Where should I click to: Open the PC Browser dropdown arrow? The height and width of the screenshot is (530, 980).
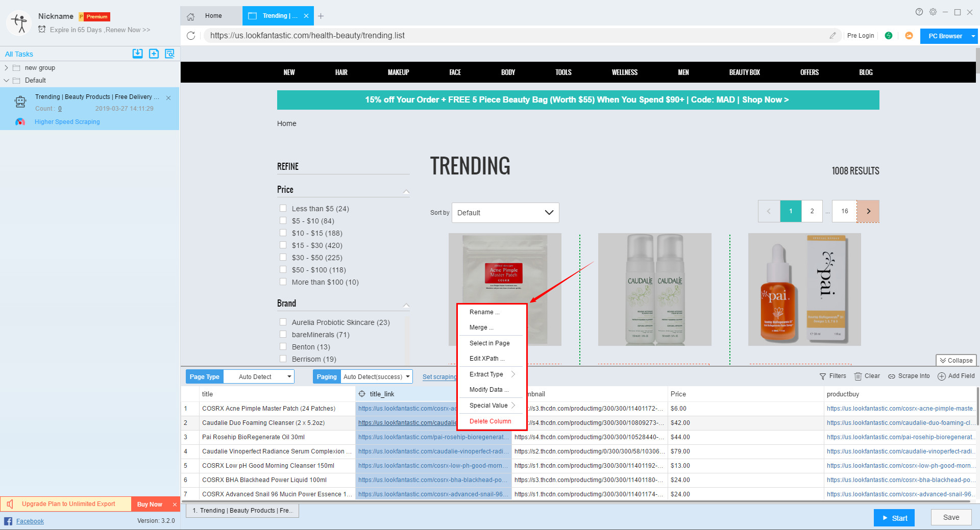[973, 36]
